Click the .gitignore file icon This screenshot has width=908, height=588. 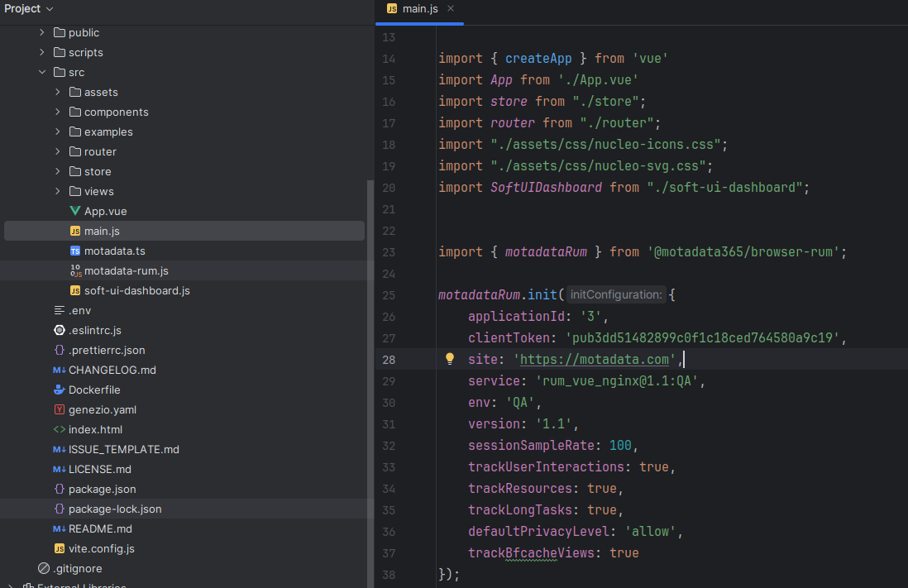pos(44,568)
